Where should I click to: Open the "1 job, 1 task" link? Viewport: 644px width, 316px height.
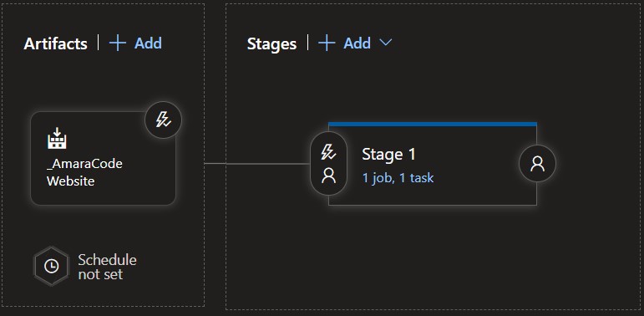398,177
